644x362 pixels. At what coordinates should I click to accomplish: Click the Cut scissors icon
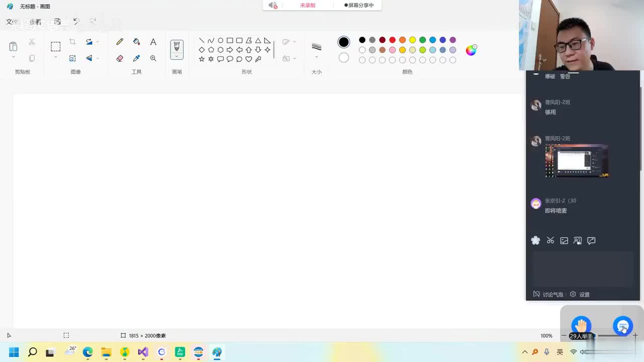[32, 42]
